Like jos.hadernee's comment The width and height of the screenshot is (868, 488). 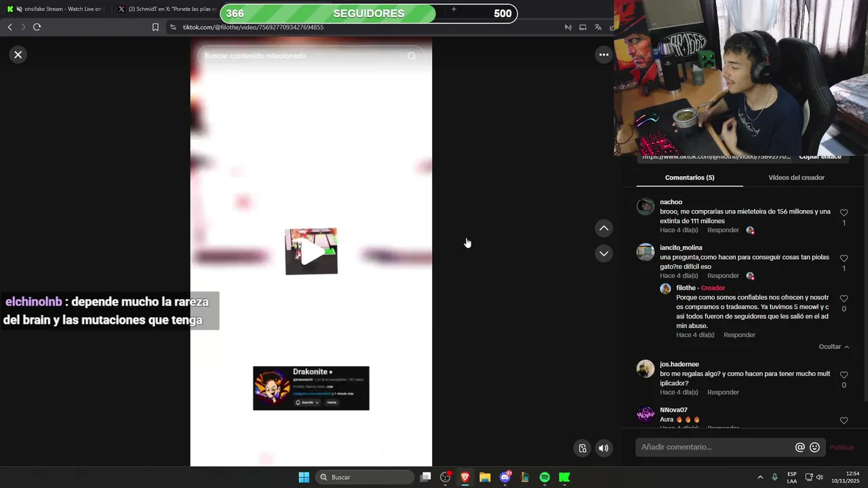[844, 375]
